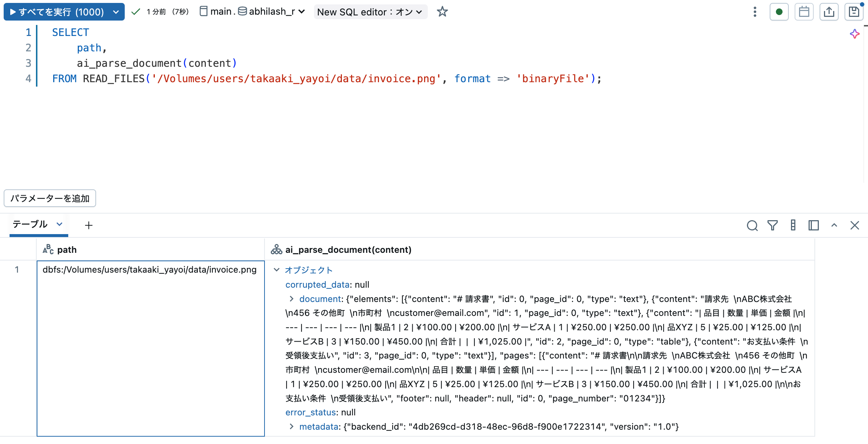Toggle the results side panel layout

click(813, 225)
